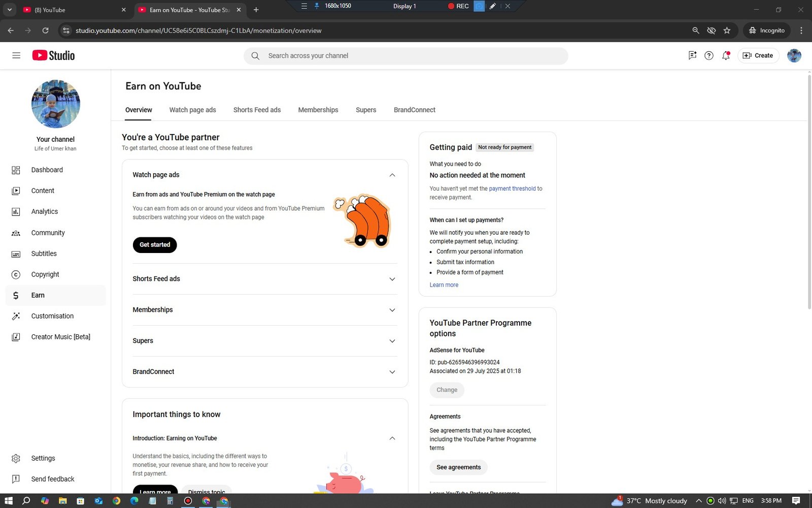Open the Dashboard sidebar icon
The image size is (812, 508).
click(x=16, y=170)
